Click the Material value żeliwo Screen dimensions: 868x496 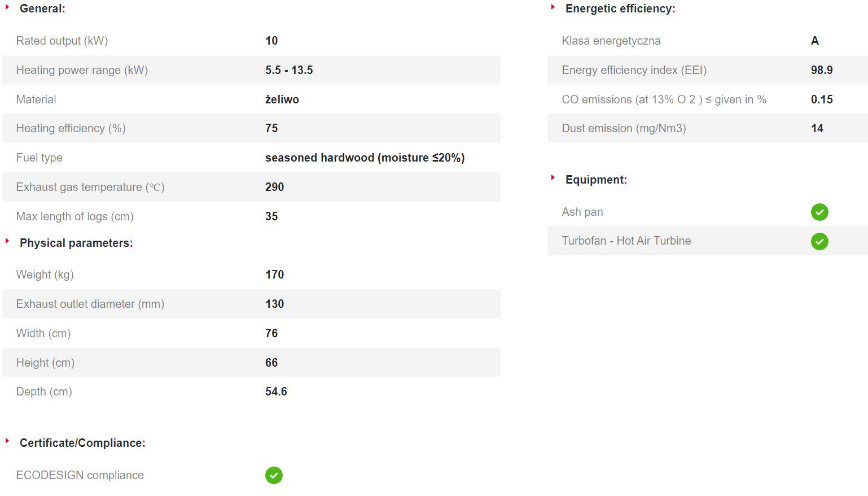click(x=282, y=99)
